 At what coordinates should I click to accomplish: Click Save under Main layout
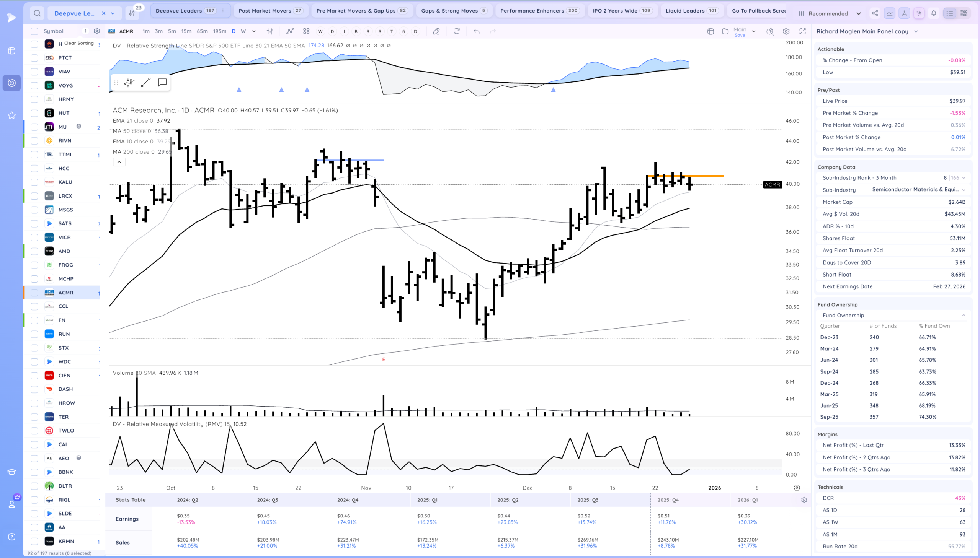(740, 35)
